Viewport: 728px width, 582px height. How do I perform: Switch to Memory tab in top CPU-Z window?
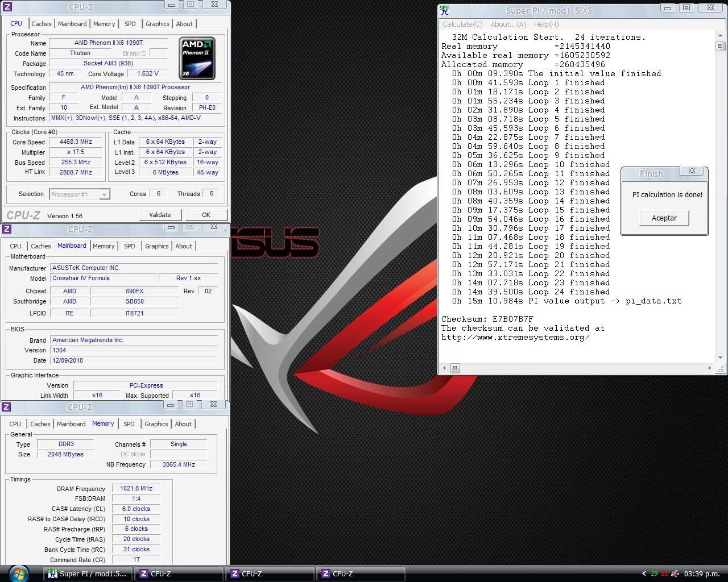click(104, 24)
